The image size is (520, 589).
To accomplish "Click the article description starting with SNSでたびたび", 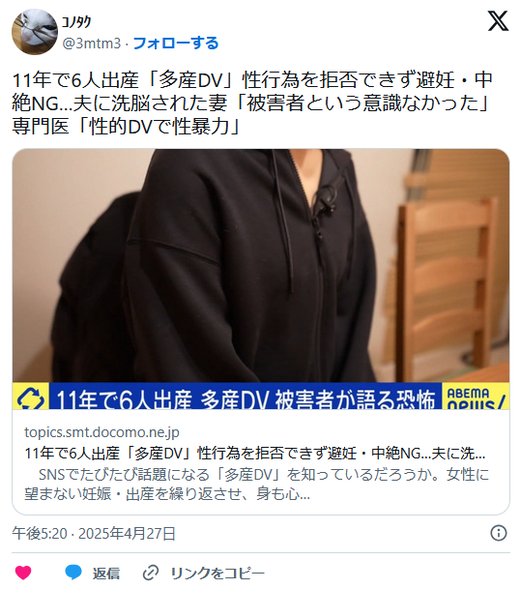I will pyautogui.click(x=257, y=484).
